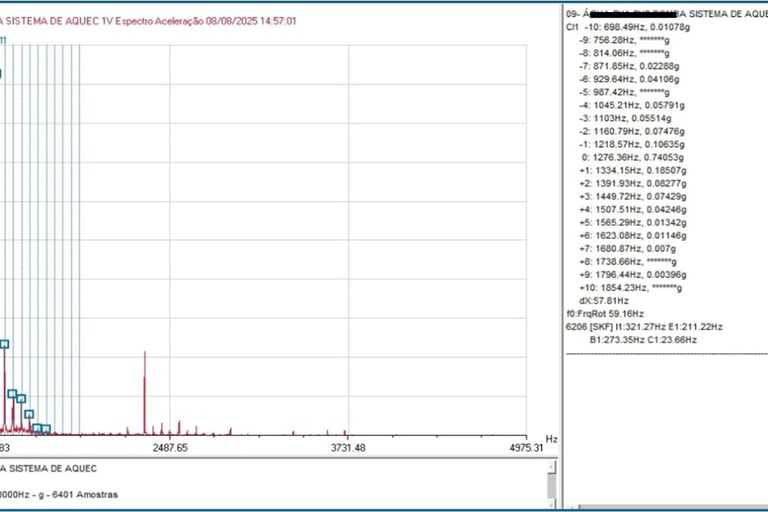Click the horizontal scrollbar under the cursor list
Viewport: 768px width, 512px height.
tap(671, 508)
